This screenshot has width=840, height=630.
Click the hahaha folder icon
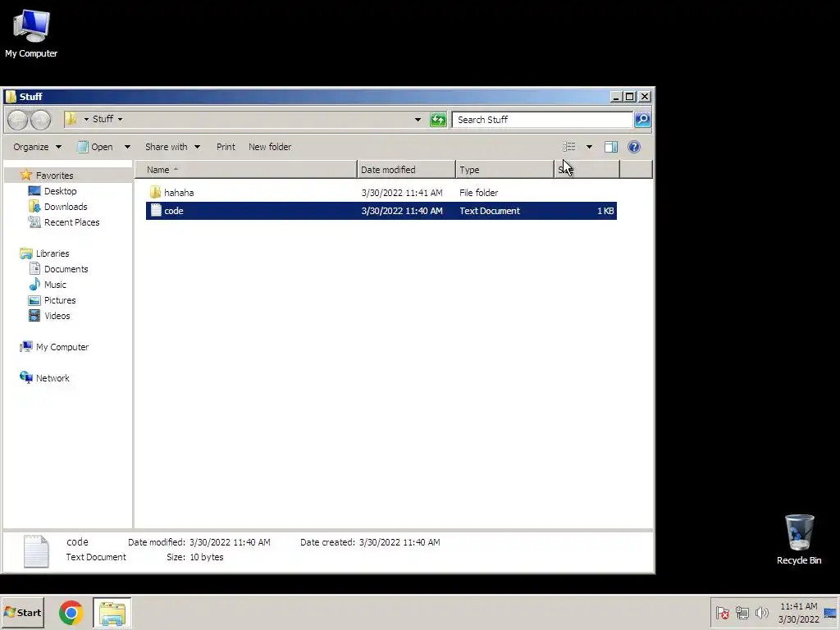(x=155, y=192)
